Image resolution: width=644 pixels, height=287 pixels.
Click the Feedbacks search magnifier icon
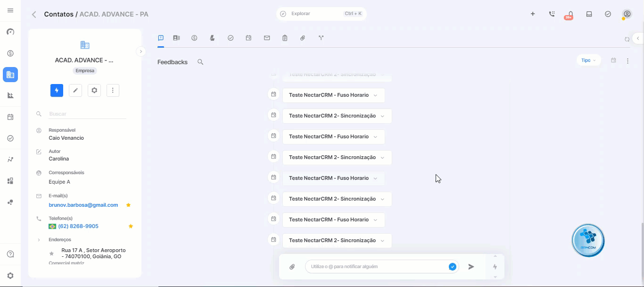pyautogui.click(x=200, y=62)
